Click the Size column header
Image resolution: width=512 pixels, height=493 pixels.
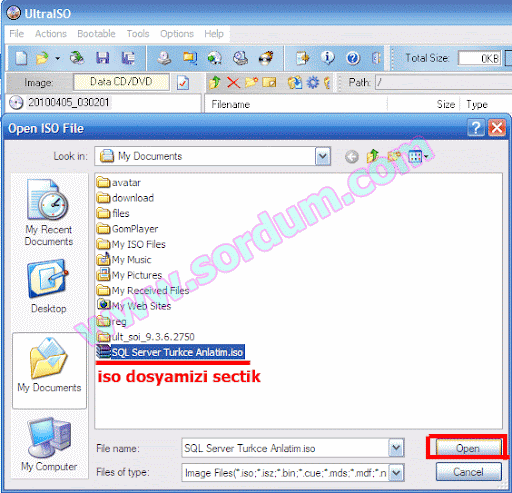(446, 104)
